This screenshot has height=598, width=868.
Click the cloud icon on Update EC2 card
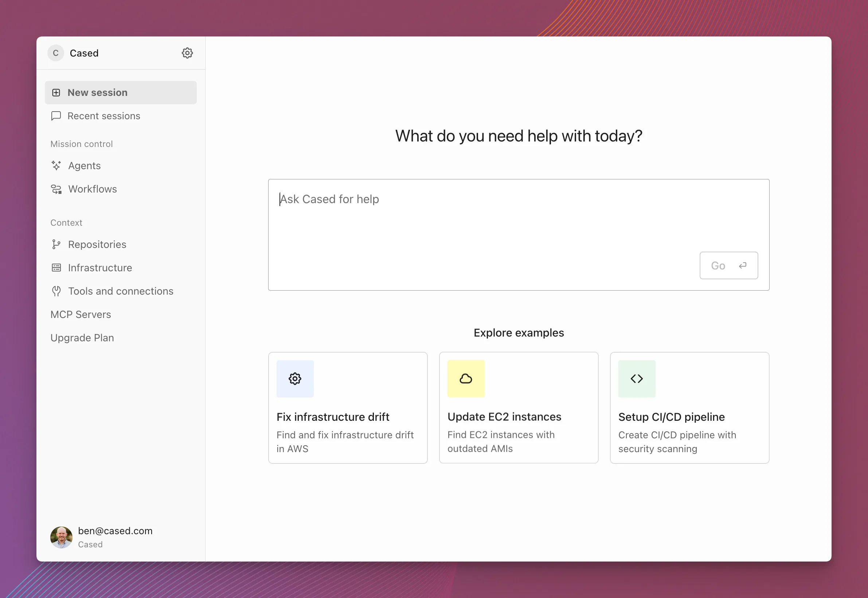click(466, 379)
